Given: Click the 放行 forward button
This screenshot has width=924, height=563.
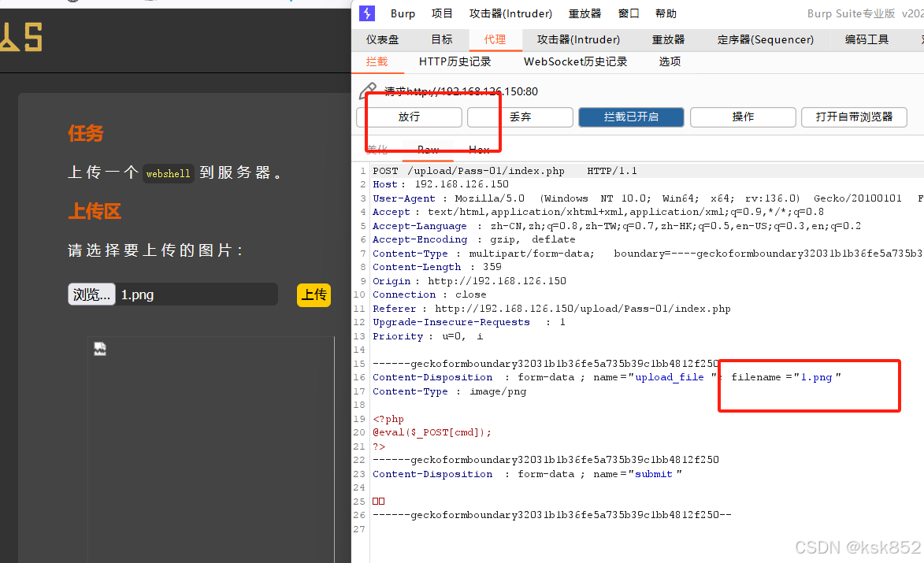Looking at the screenshot, I should pos(409,117).
